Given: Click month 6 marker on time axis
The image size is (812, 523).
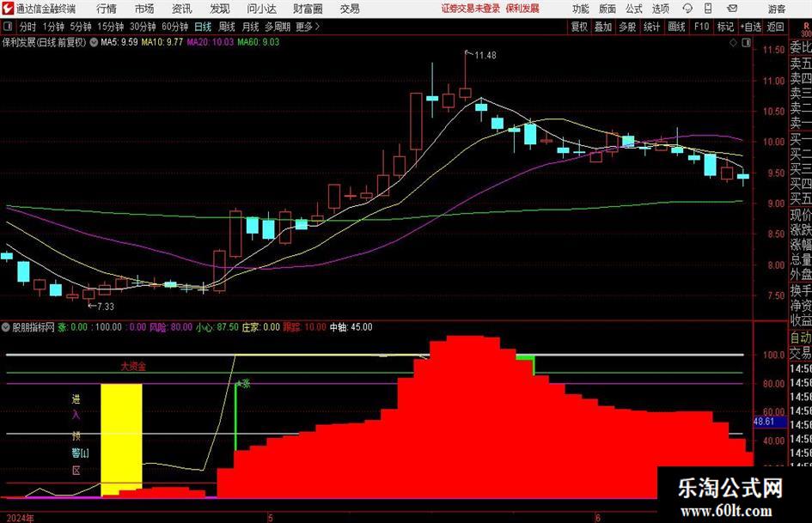Looking at the screenshot, I should (597, 518).
